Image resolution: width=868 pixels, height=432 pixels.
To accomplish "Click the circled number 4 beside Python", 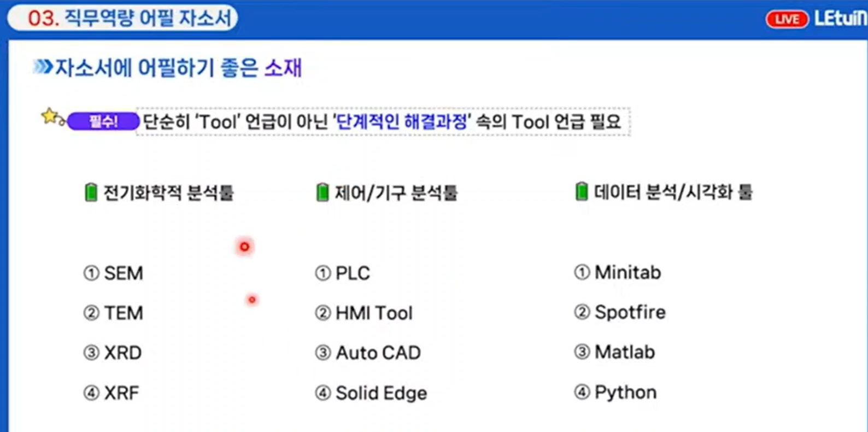I will [x=582, y=392].
